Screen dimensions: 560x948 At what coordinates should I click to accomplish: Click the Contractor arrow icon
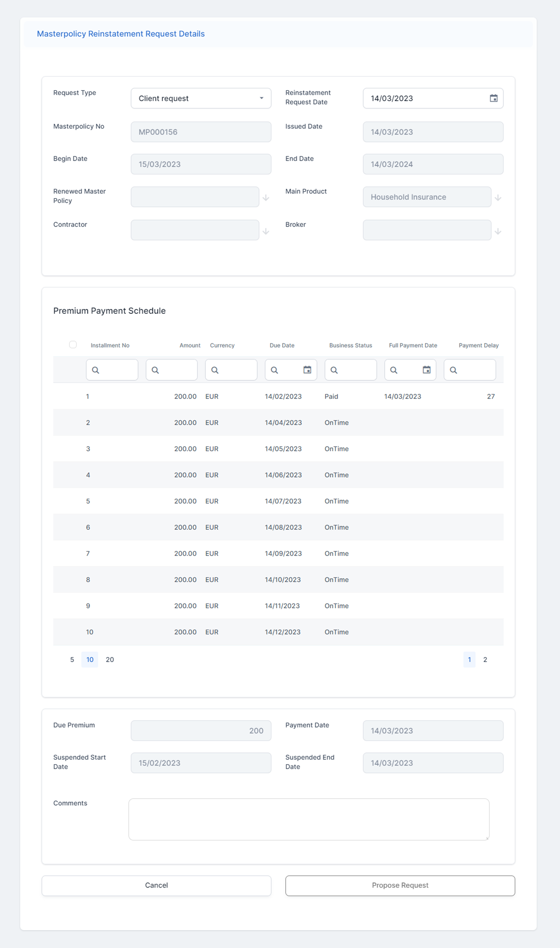266,231
